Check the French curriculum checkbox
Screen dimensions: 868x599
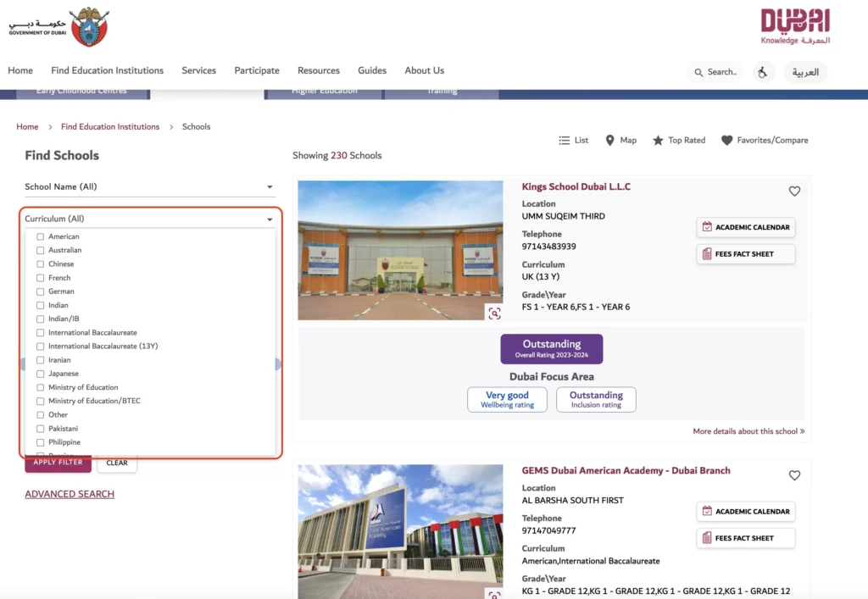tap(41, 278)
